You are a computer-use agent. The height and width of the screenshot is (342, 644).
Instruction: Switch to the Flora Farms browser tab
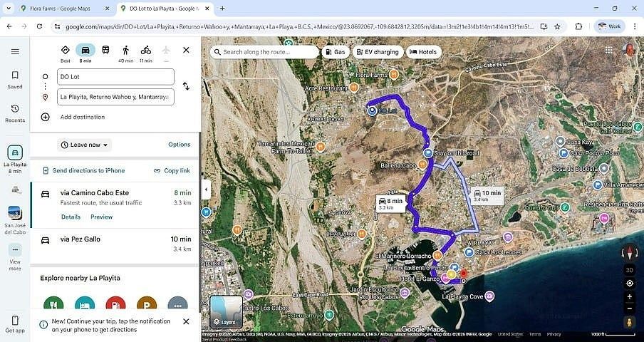pyautogui.click(x=66, y=9)
